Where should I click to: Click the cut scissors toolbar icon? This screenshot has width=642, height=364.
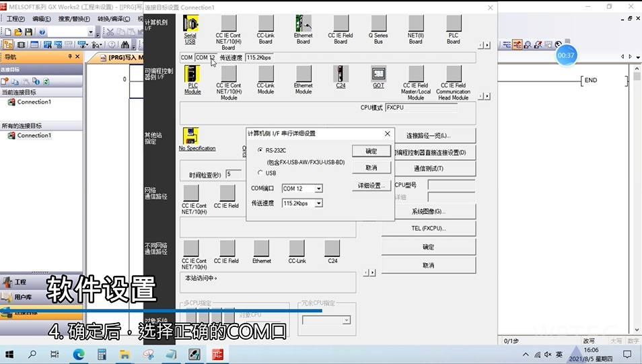(110, 32)
